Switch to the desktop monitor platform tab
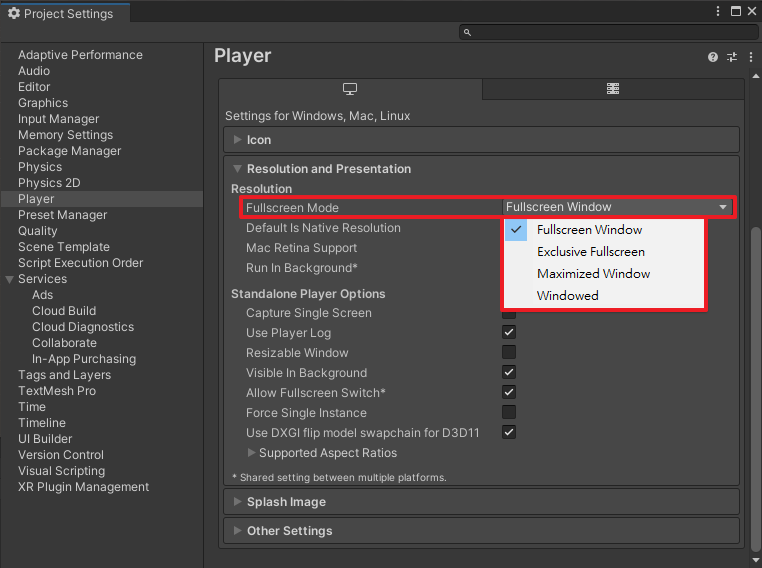The height and width of the screenshot is (568, 762). point(350,89)
